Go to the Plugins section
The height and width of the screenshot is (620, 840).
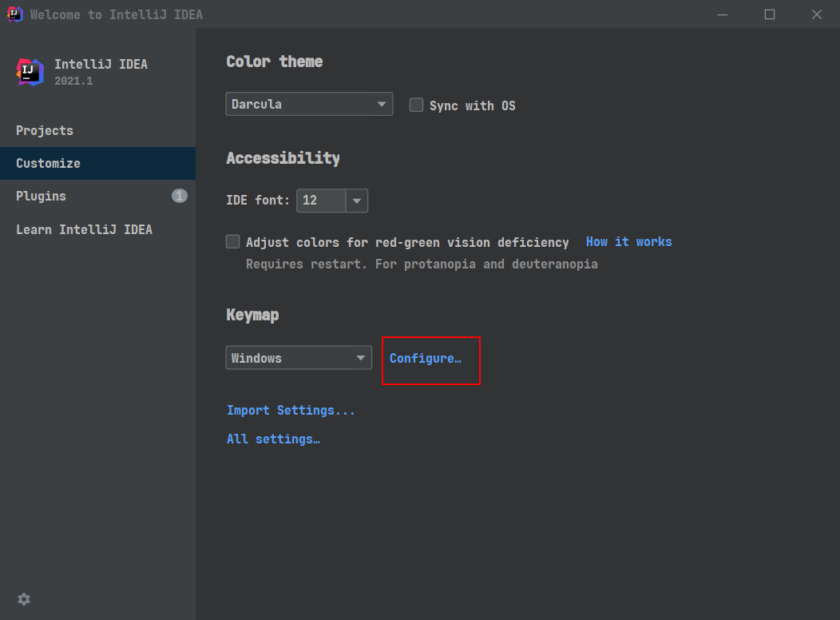click(x=97, y=196)
